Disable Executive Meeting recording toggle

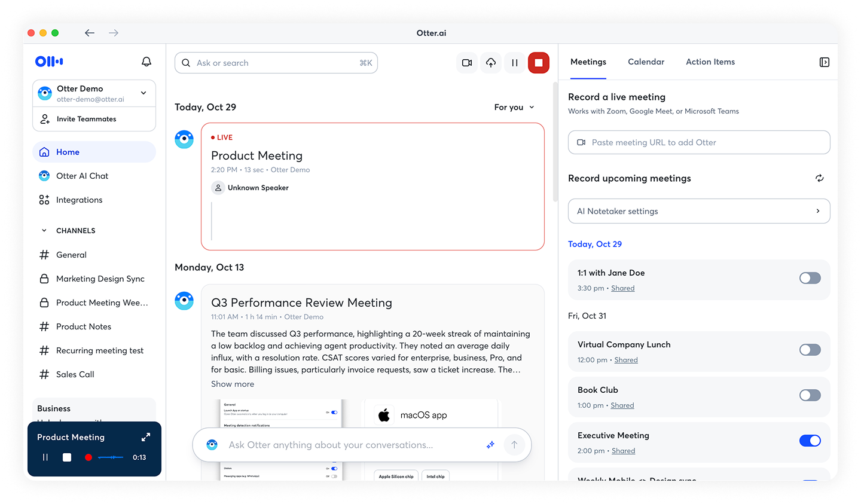pos(810,441)
